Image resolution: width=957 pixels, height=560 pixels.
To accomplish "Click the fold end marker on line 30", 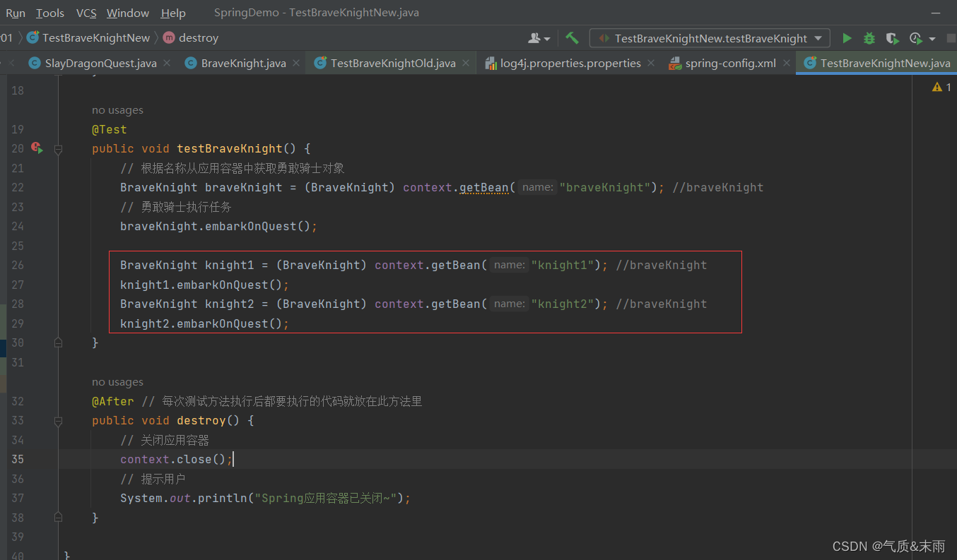I will [59, 342].
